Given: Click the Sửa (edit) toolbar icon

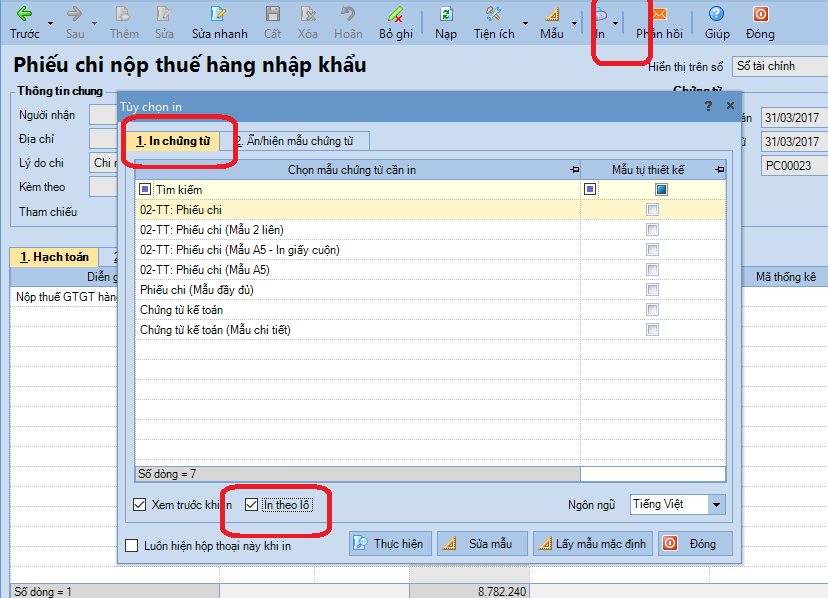Looking at the screenshot, I should point(164,14).
